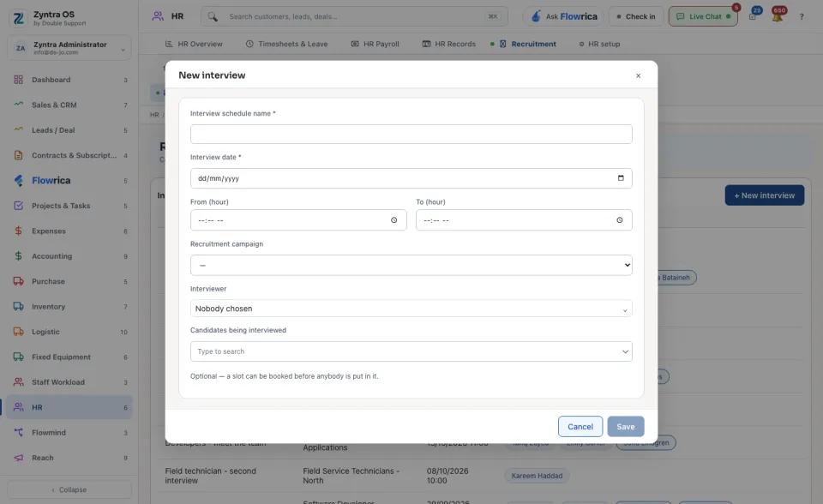823x504 pixels.
Task: Click the Dashboard sidebar icon
Action: [x=18, y=80]
